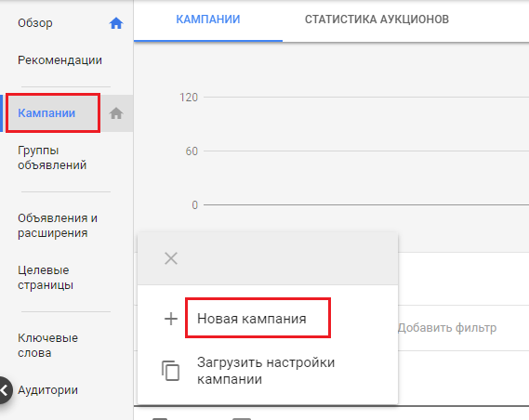Go to Рекомендации in the sidebar
Screen dimensions: 529x420
60,60
